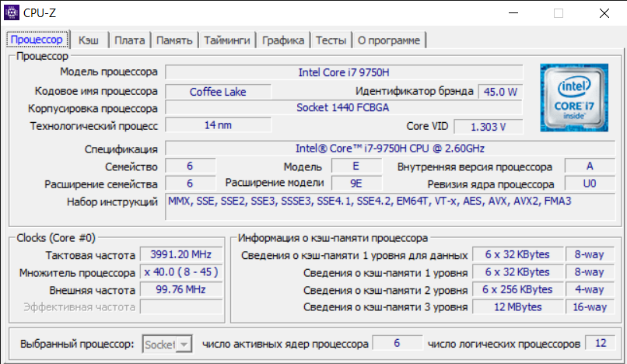Click the Coffee Lake code name value
Viewport: 627px width, 364px height.
[x=218, y=92]
